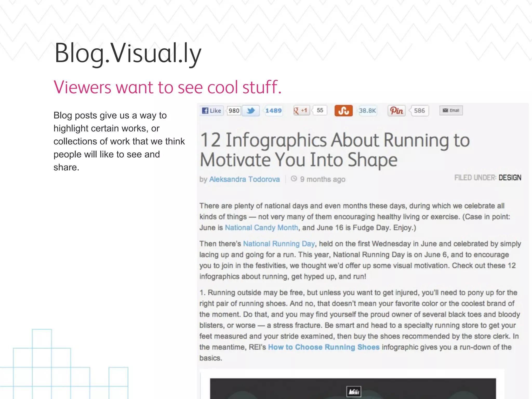Click the Facebook like count 980
532x399 pixels.
[234, 111]
